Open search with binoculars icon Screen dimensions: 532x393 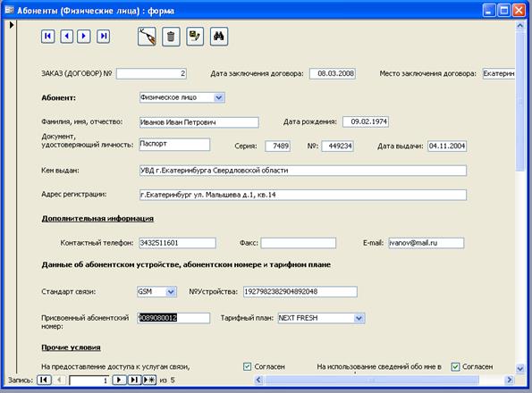coord(219,37)
